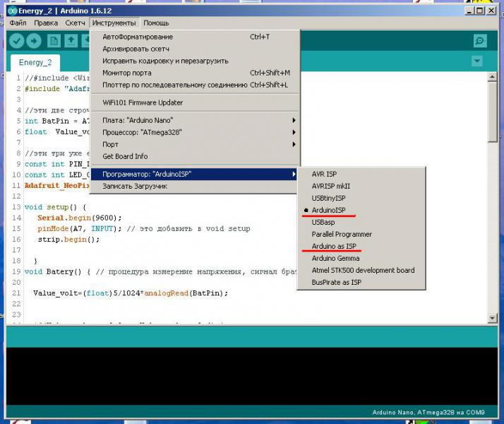Select USBtinyISP programmer
The height and width of the screenshot is (424, 504).
[361, 198]
